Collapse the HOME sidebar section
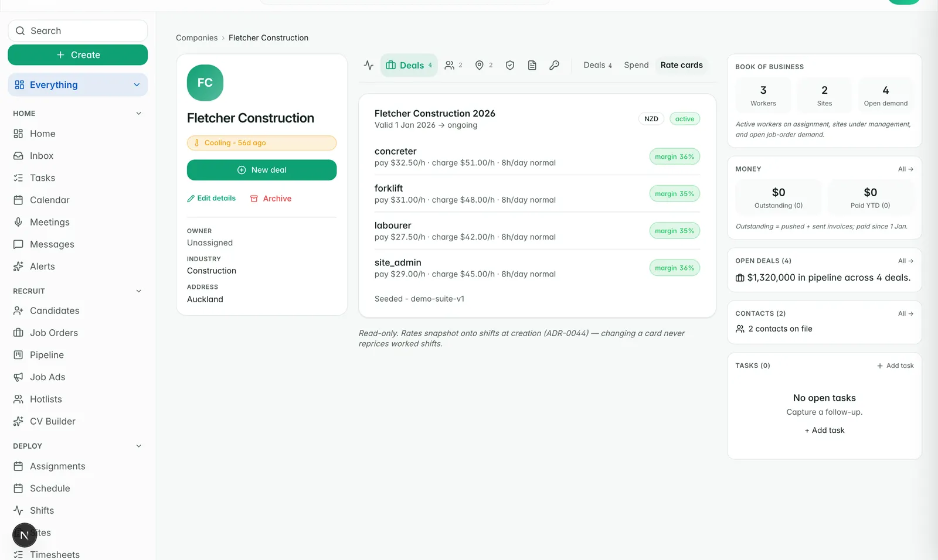Image resolution: width=938 pixels, height=560 pixels. (139, 114)
